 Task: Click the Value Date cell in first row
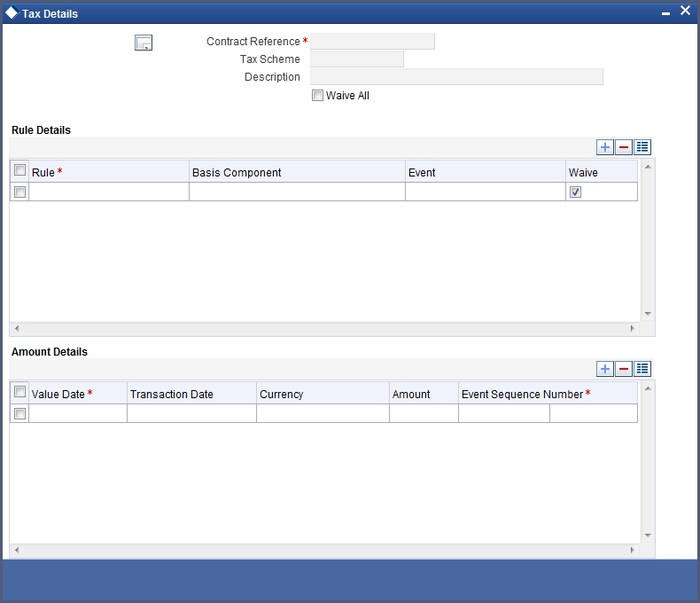click(x=78, y=413)
